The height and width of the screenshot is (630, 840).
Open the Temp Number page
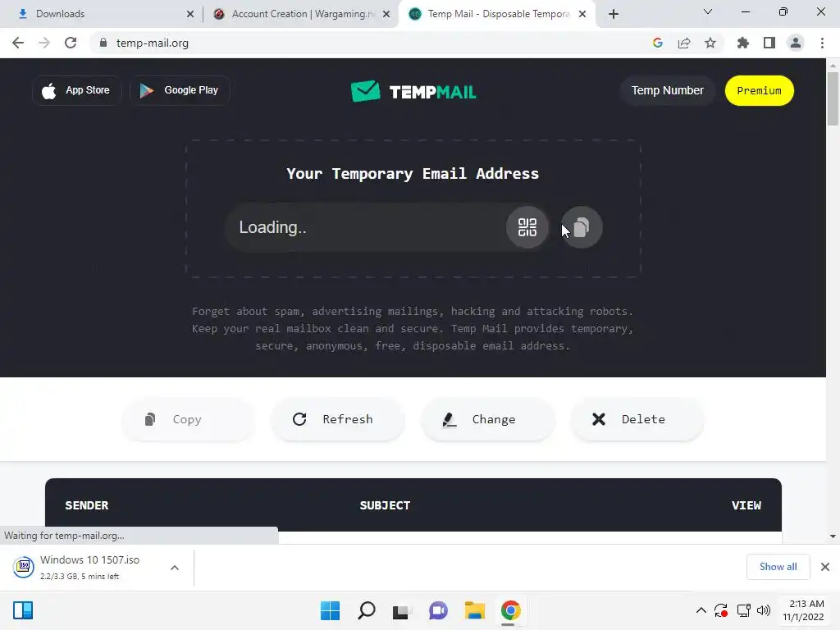tap(667, 90)
